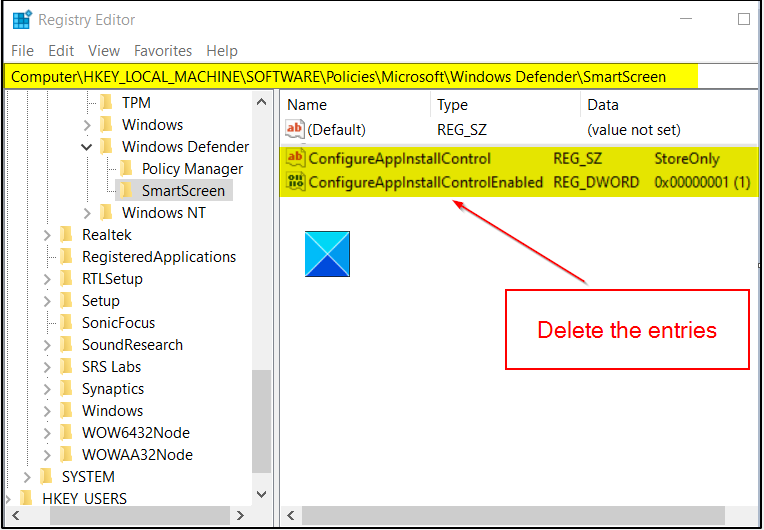Select the TPM folder icon
Image resolution: width=764 pixels, height=530 pixels.
pyautogui.click(x=106, y=102)
